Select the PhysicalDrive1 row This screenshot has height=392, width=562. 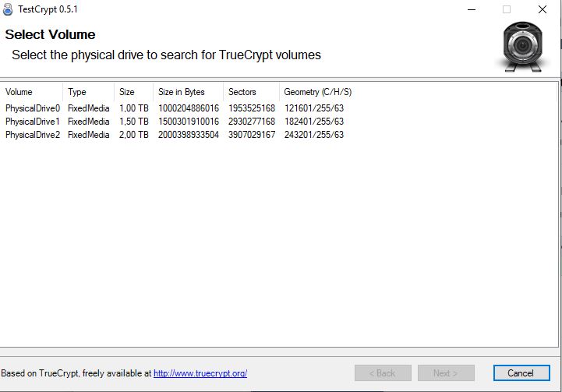pyautogui.click(x=175, y=122)
